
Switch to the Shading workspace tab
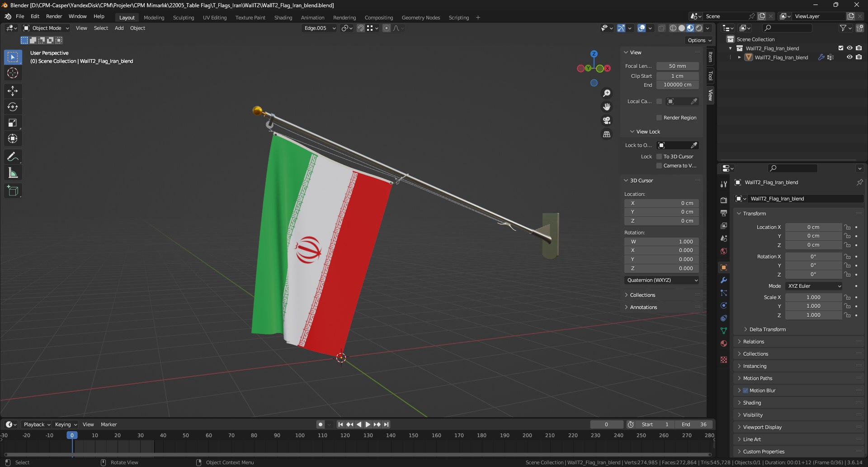point(283,18)
